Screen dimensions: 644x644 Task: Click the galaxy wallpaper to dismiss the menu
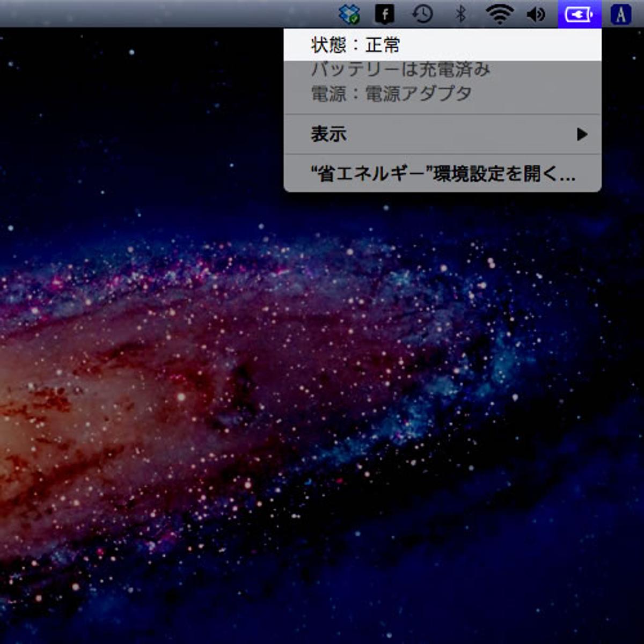point(215,376)
